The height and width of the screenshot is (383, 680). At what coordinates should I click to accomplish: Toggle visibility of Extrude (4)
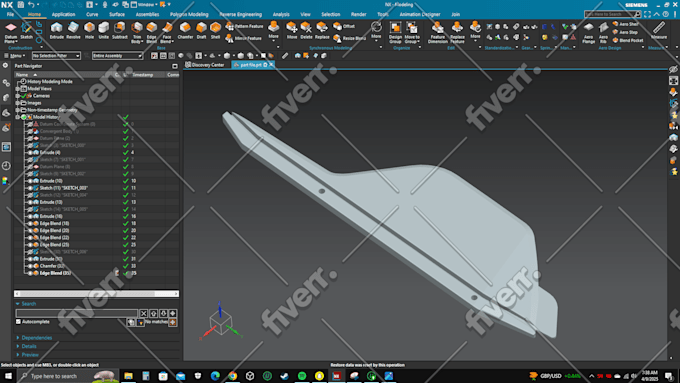pyautogui.click(x=30, y=153)
